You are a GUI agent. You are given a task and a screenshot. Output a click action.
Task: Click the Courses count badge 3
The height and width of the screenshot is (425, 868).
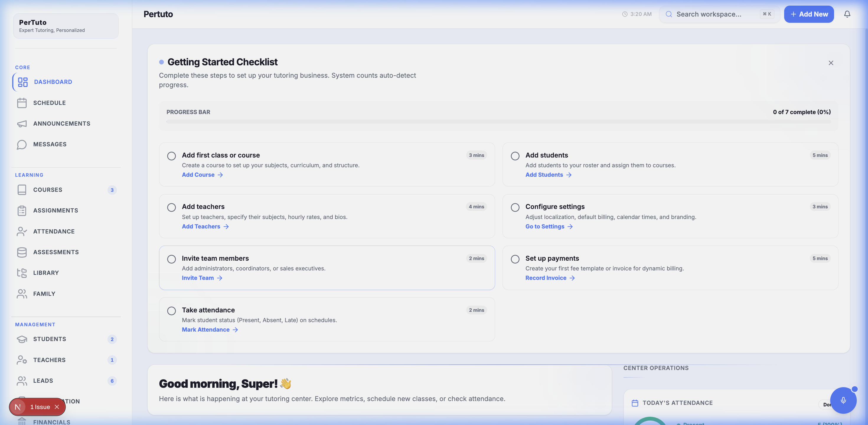point(112,190)
